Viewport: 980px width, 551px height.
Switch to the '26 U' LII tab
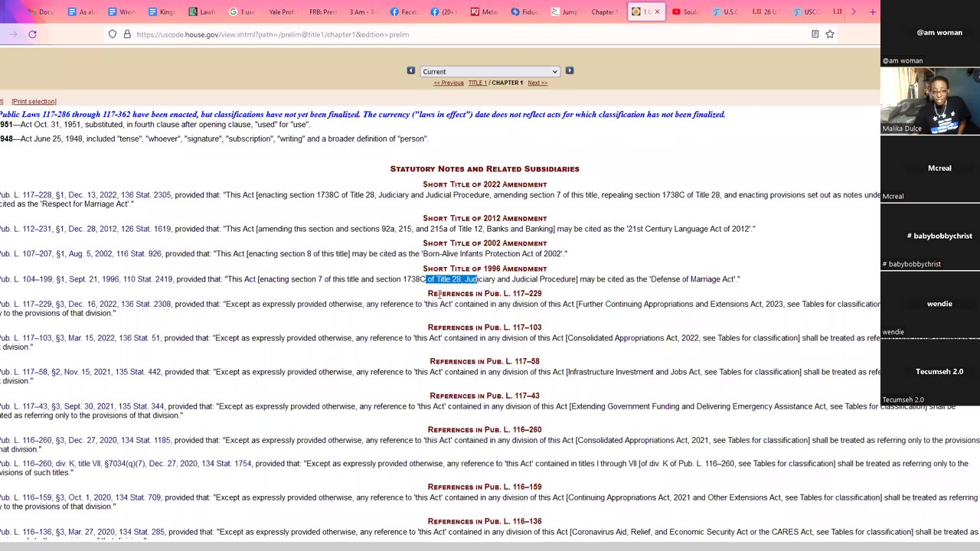click(766, 11)
